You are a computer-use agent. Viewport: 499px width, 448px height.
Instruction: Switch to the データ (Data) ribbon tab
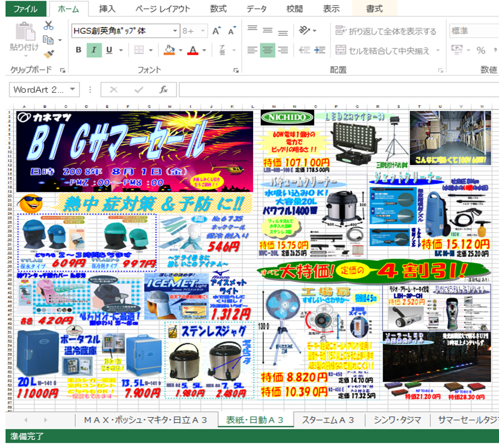coord(257,8)
